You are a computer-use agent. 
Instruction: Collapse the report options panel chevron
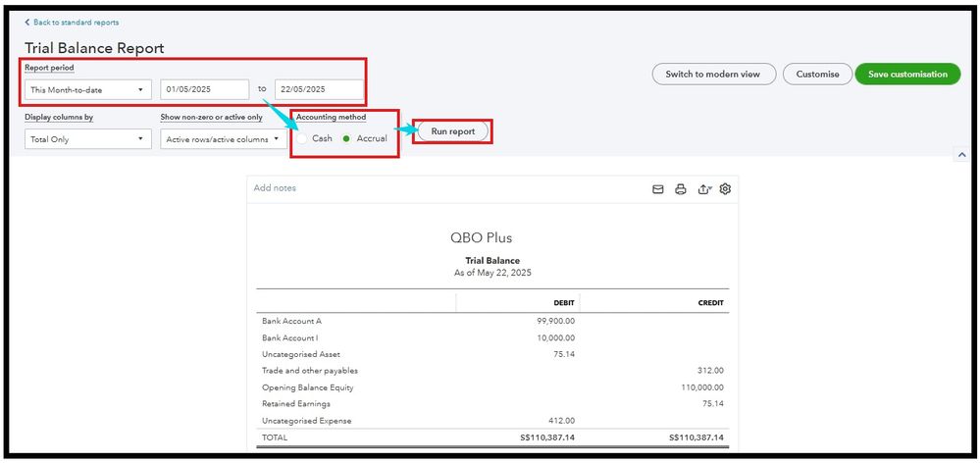click(x=961, y=154)
